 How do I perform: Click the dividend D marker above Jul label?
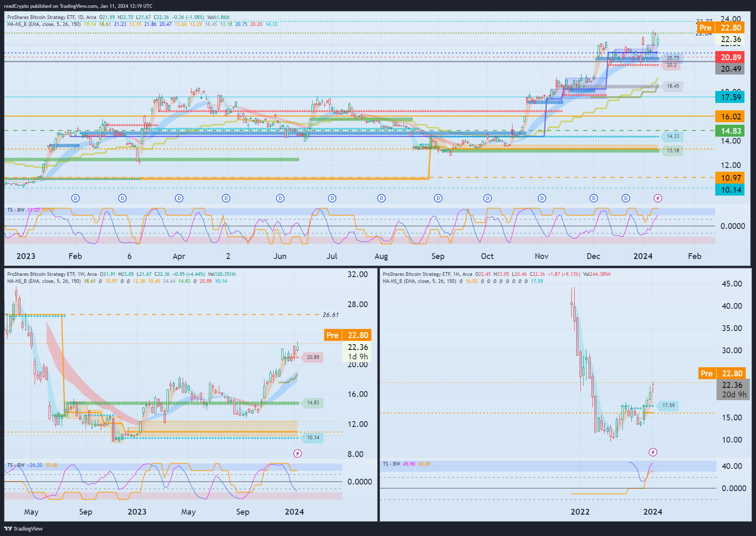[332, 198]
